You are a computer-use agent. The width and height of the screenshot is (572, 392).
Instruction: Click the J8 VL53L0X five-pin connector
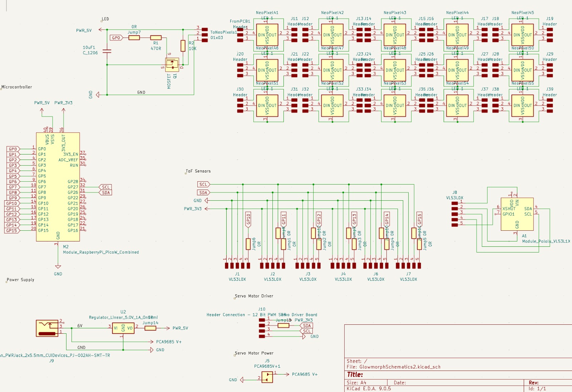point(454,214)
